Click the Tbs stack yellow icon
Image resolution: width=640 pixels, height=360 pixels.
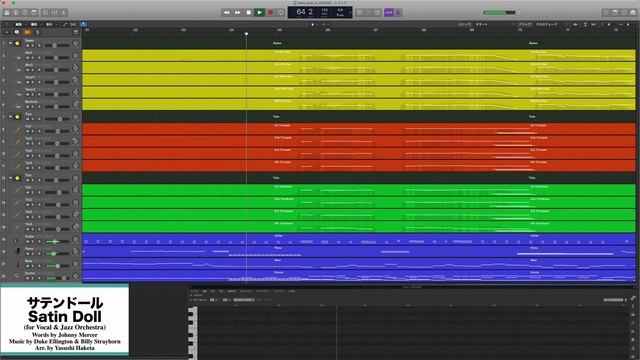[x=18, y=178]
